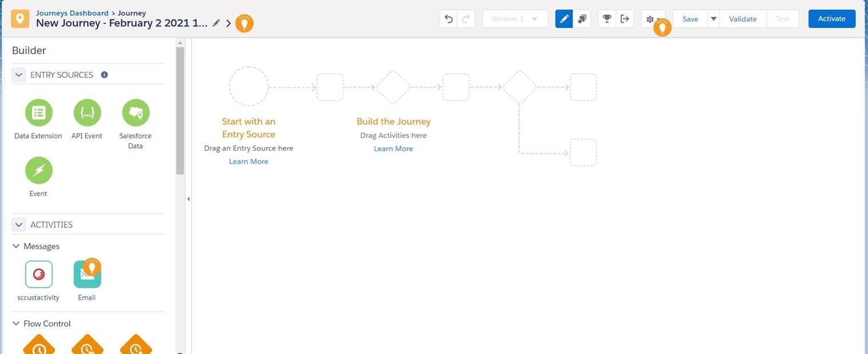The image size is (868, 354).
Task: Click the Validate button
Action: (x=742, y=18)
